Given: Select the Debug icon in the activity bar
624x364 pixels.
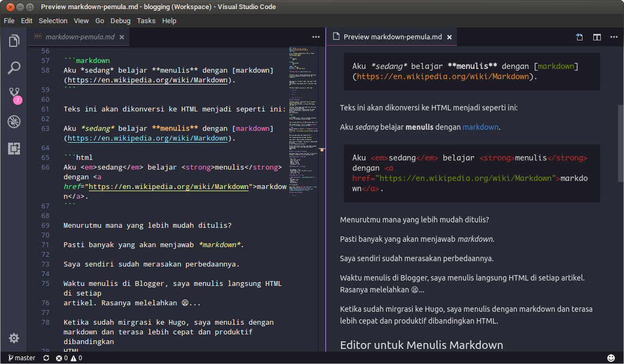Looking at the screenshot, I should click(x=14, y=122).
